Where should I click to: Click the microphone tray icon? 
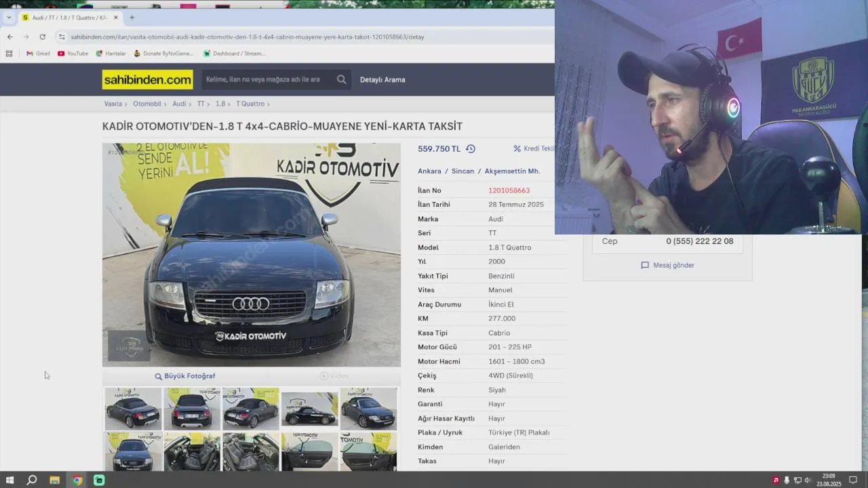pos(787,480)
